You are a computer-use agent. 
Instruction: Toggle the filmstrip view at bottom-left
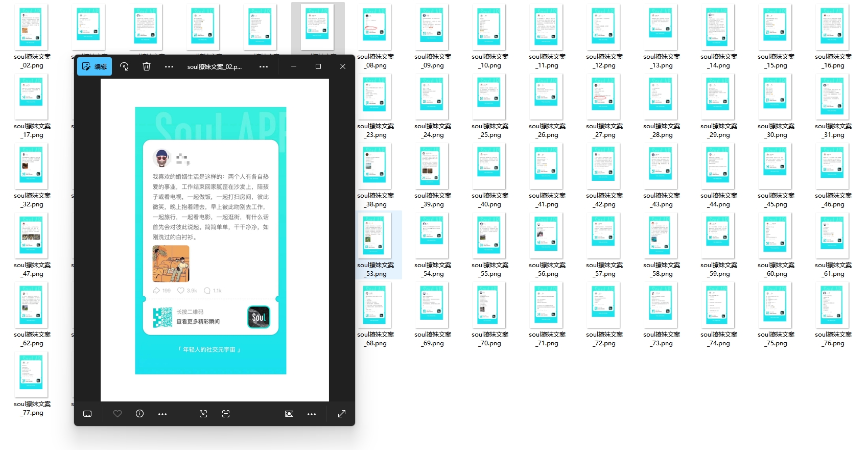(87, 414)
